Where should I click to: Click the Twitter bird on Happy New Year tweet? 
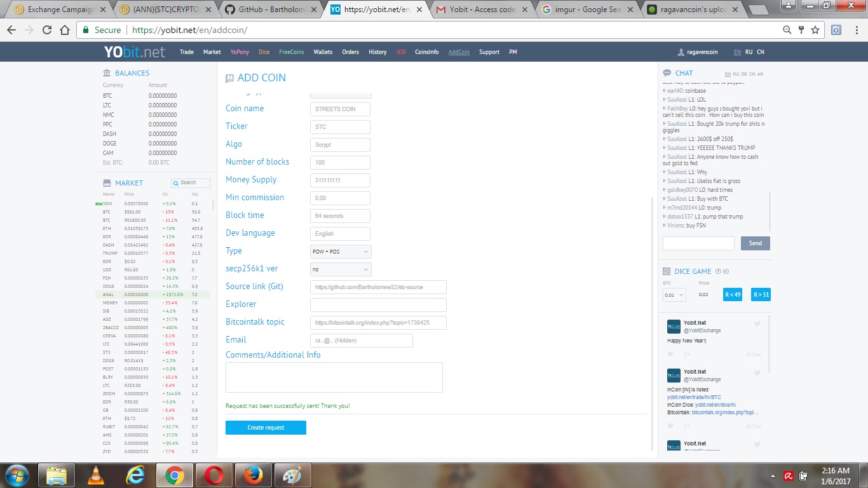click(x=757, y=324)
